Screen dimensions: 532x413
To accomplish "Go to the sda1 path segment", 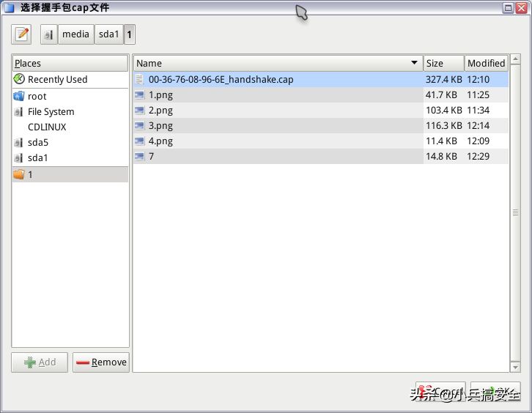I will pos(109,34).
